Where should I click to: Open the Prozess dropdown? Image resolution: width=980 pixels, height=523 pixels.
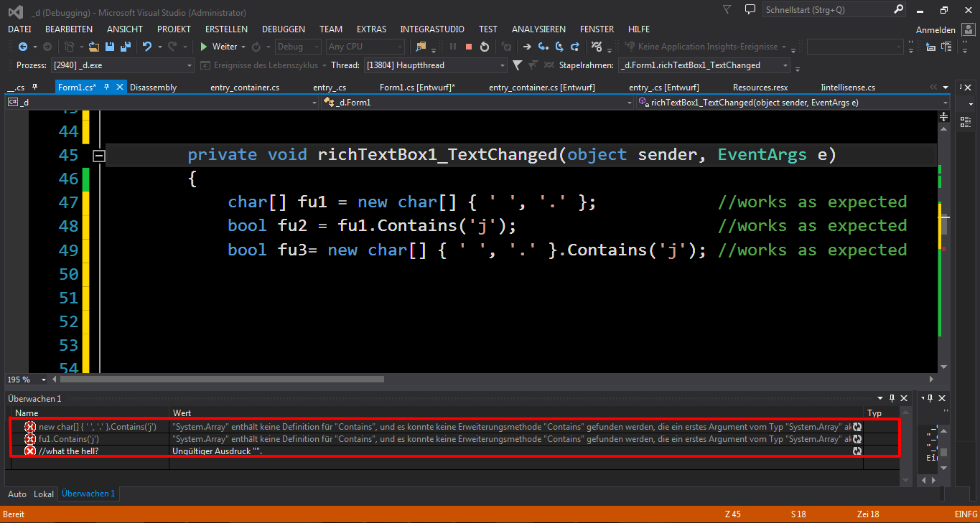190,65
